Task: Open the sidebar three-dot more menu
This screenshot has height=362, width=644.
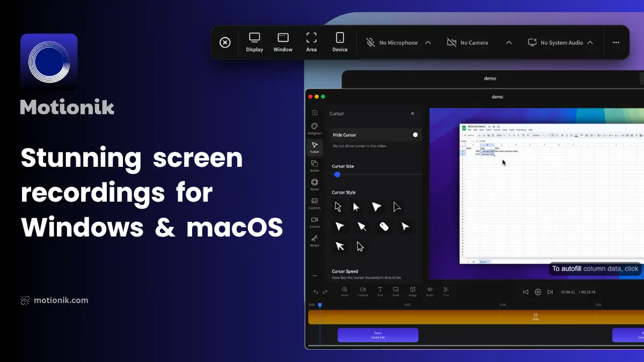Action: tap(314, 276)
